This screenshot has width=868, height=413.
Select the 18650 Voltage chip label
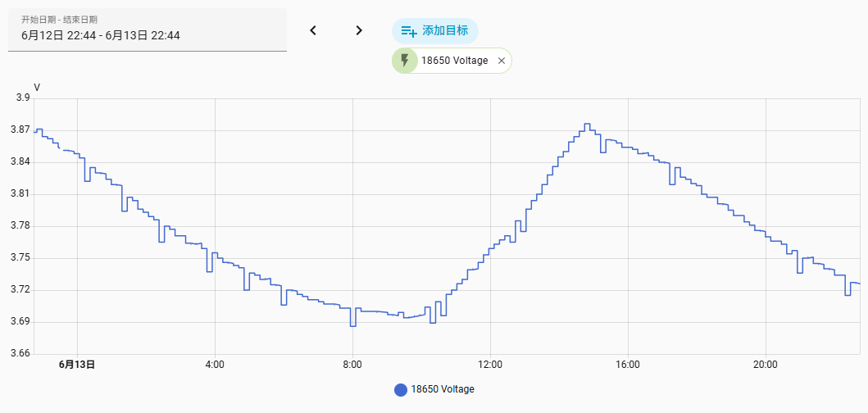pos(454,61)
